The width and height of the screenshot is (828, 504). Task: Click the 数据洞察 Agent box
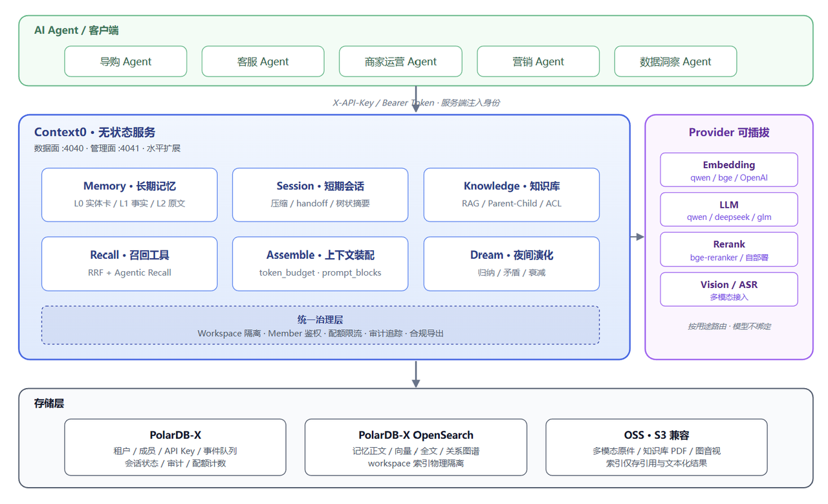click(x=675, y=61)
